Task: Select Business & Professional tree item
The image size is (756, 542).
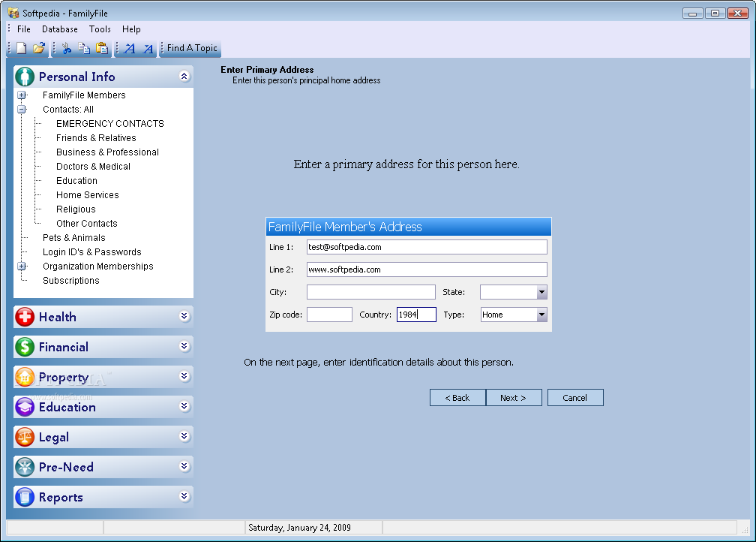Action: (x=107, y=152)
